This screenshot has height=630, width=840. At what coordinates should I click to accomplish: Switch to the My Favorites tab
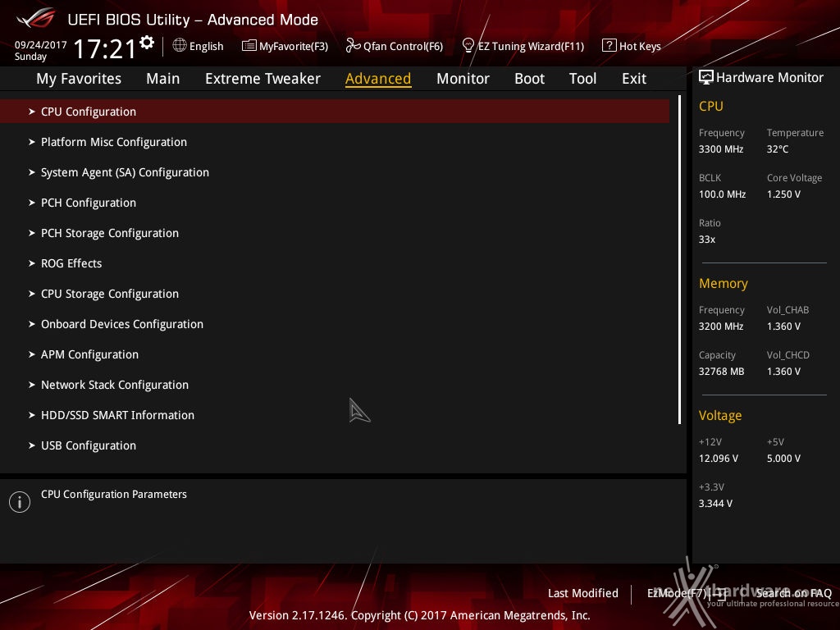point(79,79)
